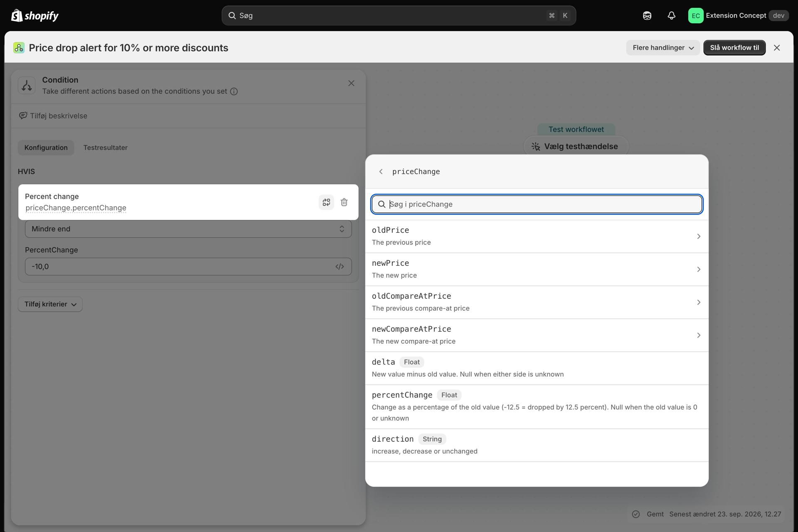Screen dimensions: 798x532
Task: Open the Mindre end operator dropdown
Action: [x=188, y=229]
